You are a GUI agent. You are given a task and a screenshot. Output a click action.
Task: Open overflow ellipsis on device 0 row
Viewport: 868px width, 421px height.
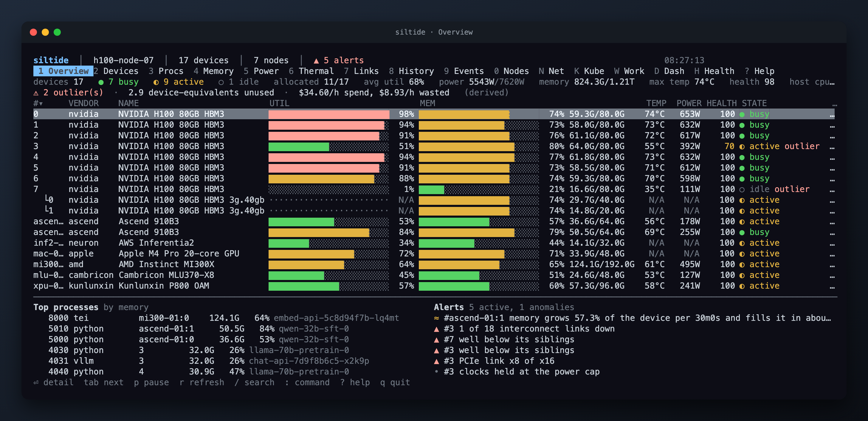point(832,116)
